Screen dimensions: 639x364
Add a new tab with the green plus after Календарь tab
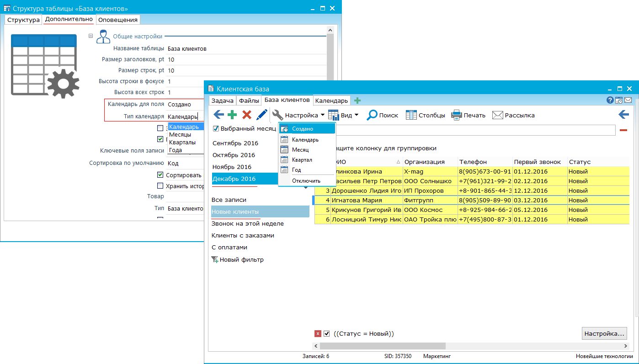tap(357, 100)
